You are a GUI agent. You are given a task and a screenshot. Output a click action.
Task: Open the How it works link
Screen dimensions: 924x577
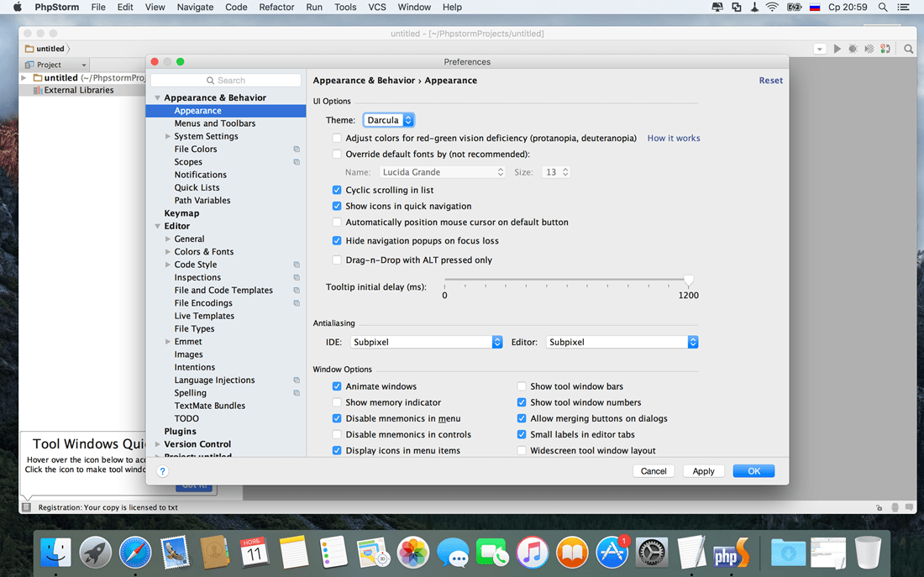[674, 138]
